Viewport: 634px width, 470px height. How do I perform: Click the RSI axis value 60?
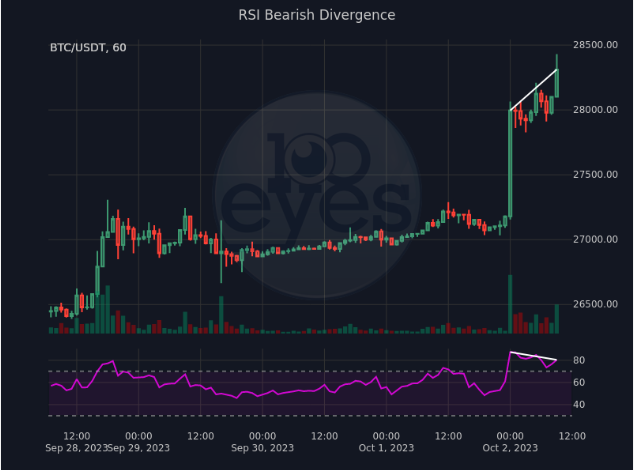(579, 382)
